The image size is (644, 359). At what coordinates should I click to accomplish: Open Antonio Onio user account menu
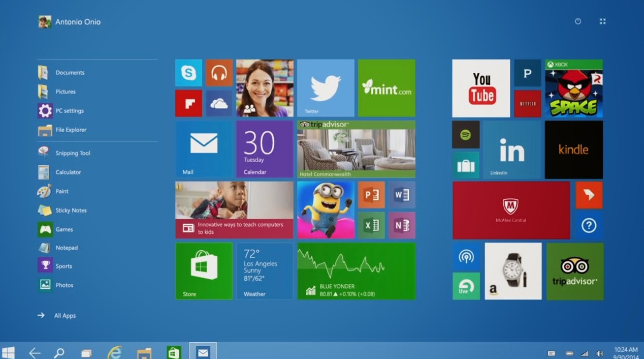(x=70, y=22)
